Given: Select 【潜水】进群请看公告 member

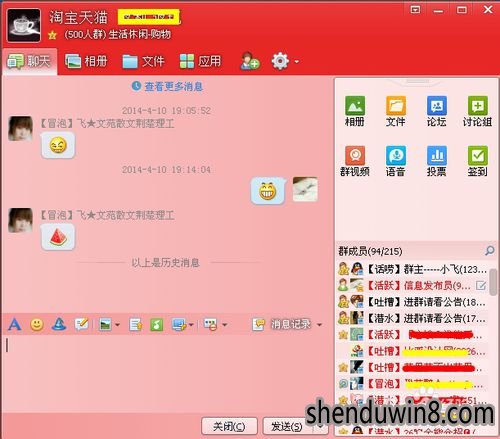Looking at the screenshot, I should 413,318.
